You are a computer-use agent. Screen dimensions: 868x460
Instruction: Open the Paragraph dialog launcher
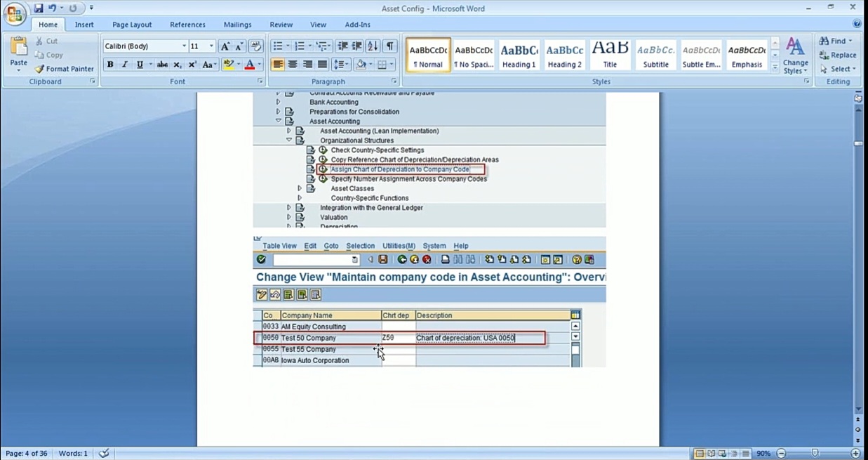tap(394, 81)
